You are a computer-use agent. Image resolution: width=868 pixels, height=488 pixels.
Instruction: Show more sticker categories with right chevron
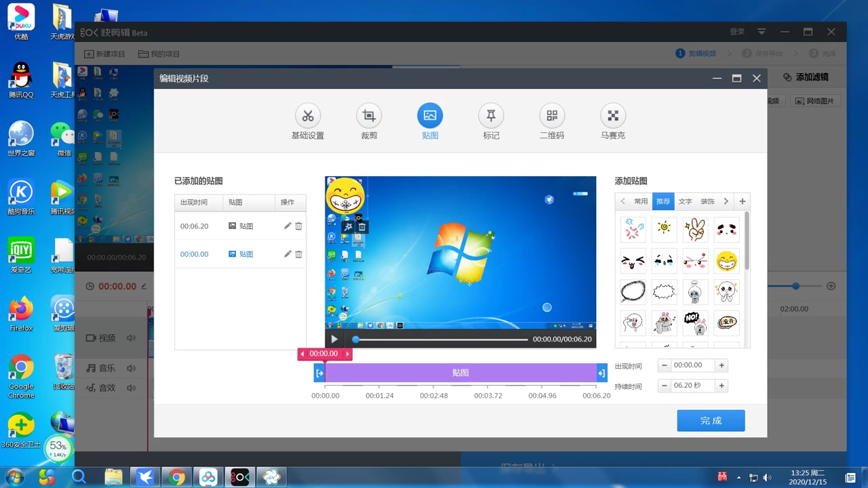[726, 201]
